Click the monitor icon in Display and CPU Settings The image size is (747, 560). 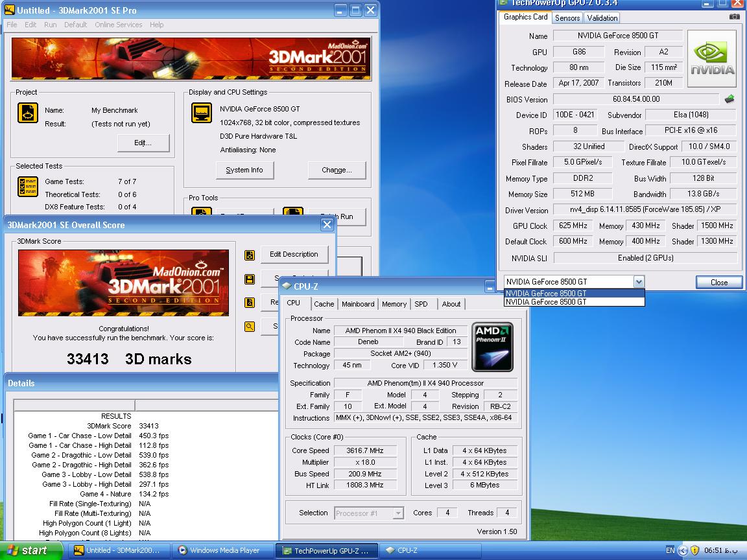click(x=202, y=113)
